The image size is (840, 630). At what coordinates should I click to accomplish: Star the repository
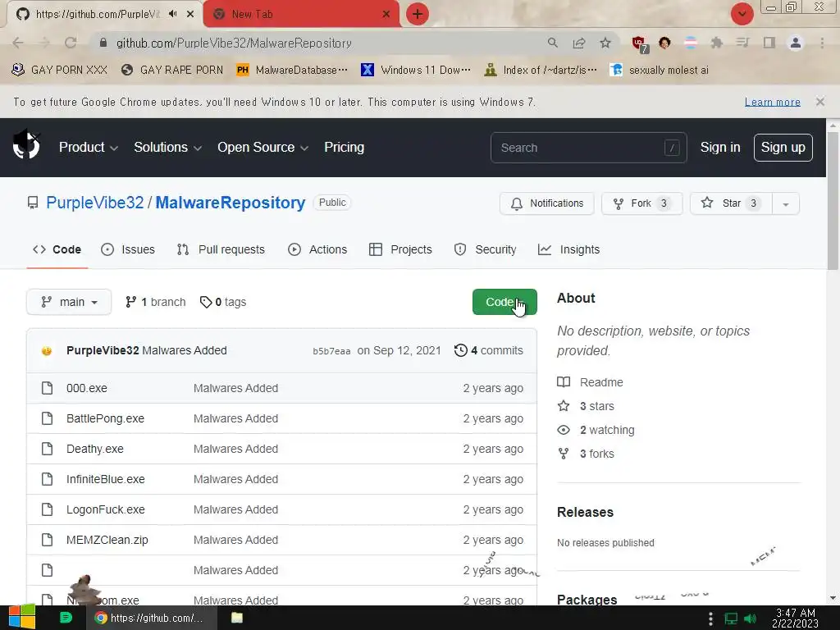click(x=731, y=203)
